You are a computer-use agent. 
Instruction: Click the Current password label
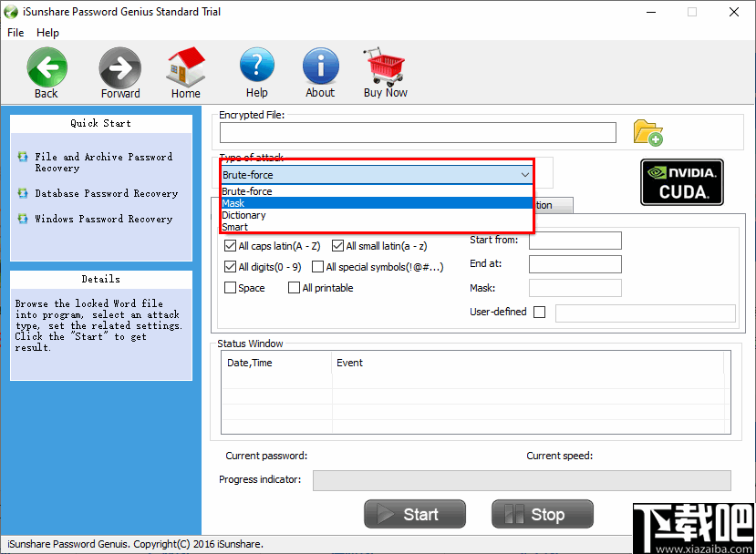[266, 456]
